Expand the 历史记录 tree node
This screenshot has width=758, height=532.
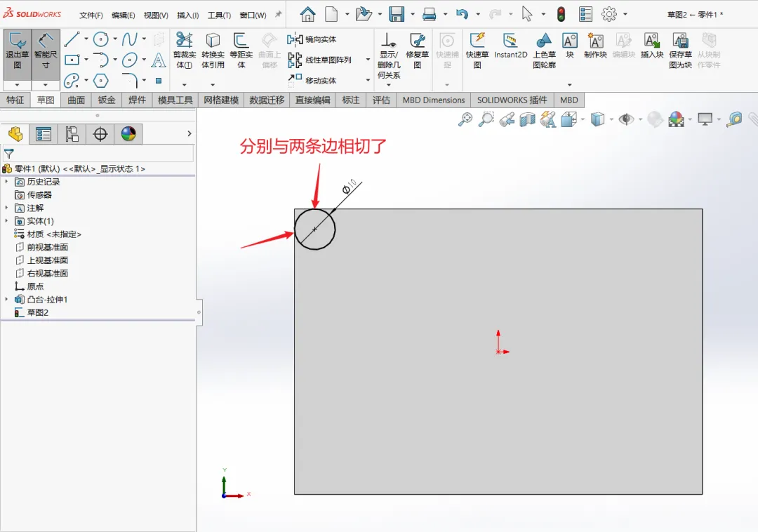pos(6,181)
